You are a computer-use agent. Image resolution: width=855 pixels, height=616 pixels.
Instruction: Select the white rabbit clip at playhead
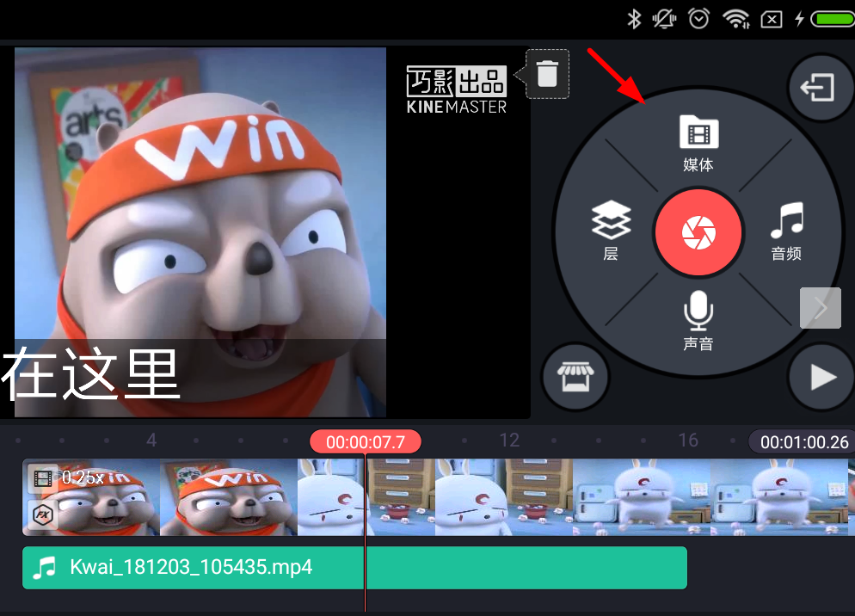pyautogui.click(x=330, y=497)
